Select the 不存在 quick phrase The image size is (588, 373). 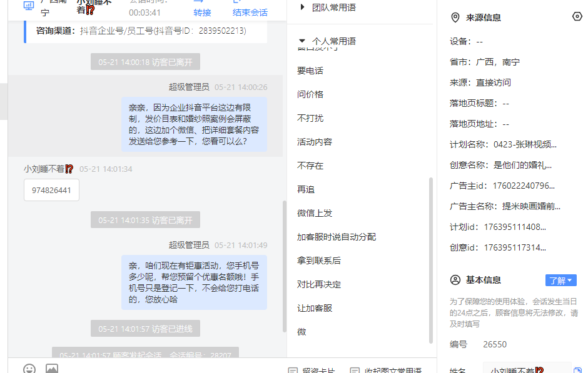[310, 166]
